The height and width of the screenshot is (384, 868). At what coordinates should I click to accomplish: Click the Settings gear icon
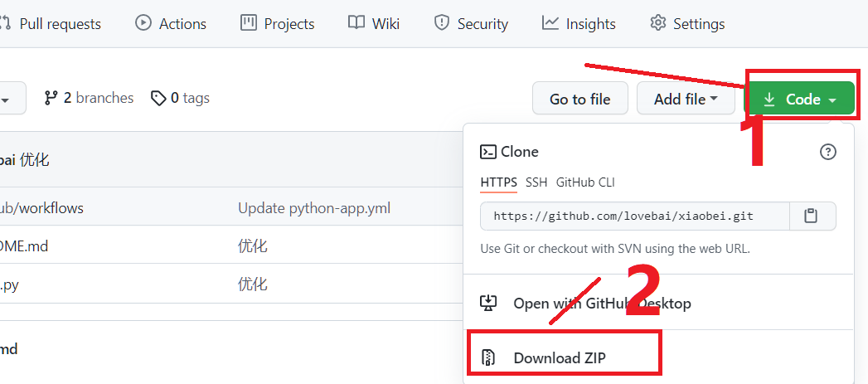click(x=657, y=23)
